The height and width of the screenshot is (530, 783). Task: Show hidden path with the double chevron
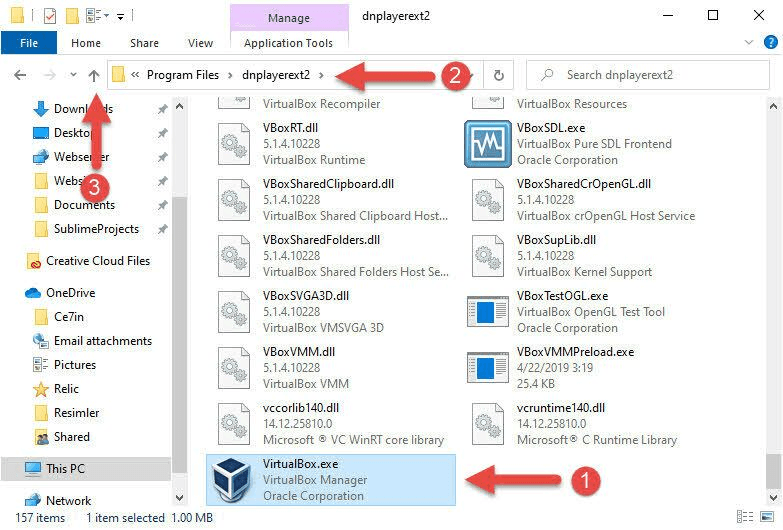135,75
